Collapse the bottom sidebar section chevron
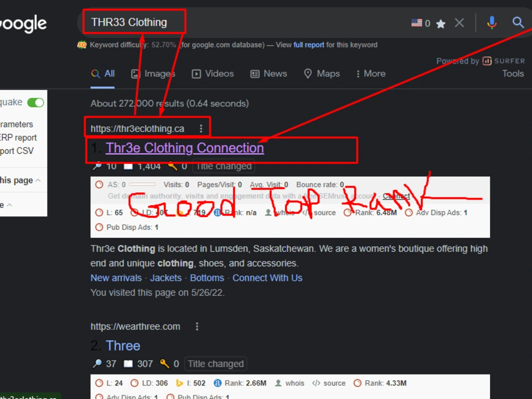This screenshot has height=399, width=532. coord(10,205)
